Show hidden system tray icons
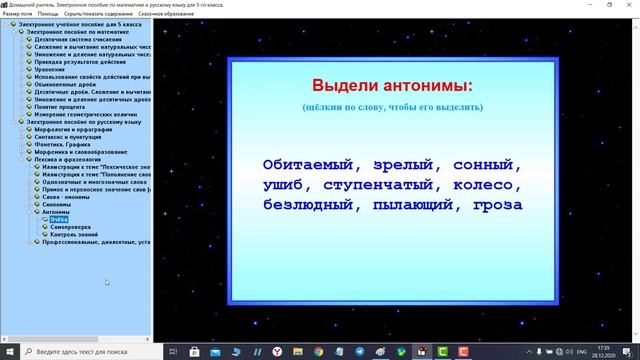The image size is (640, 360). 529,351
